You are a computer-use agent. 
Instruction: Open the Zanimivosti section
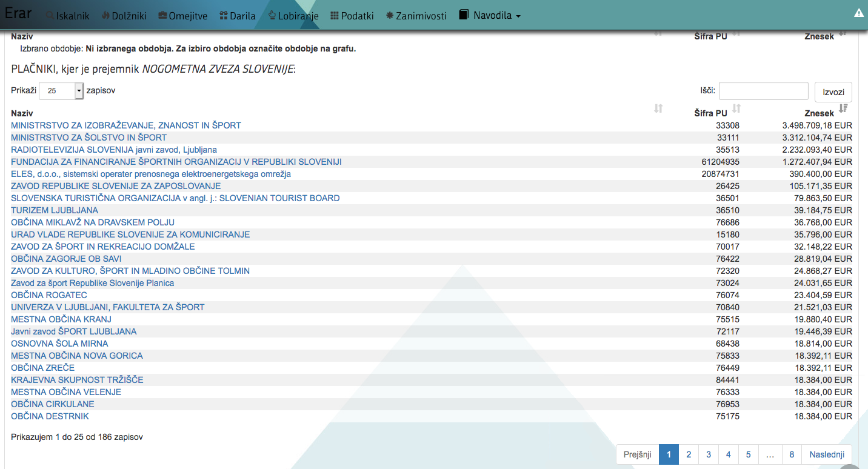coord(416,16)
